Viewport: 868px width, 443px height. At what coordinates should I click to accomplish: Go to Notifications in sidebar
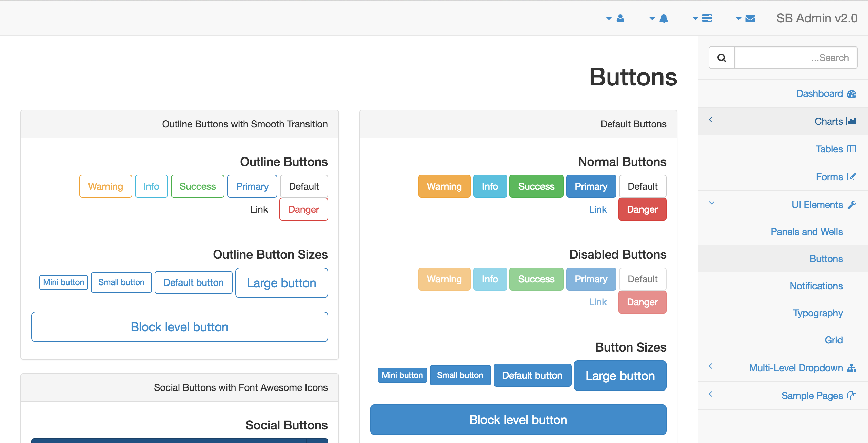816,286
